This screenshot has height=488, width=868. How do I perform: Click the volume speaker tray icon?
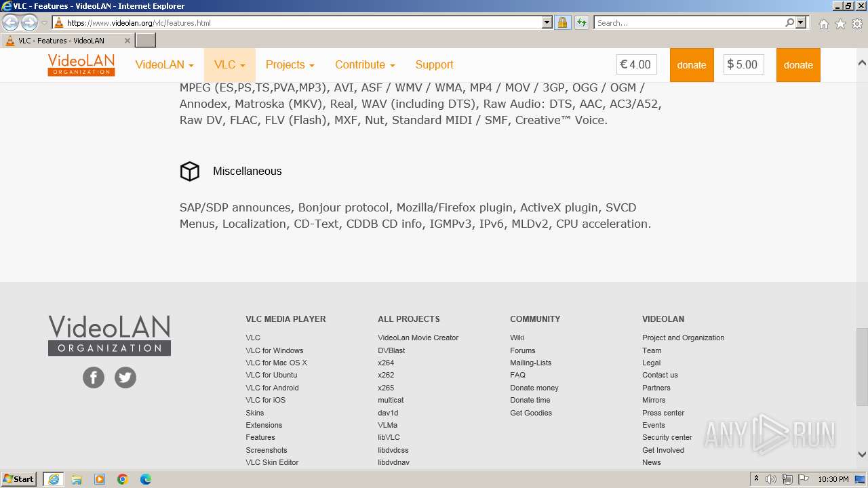pyautogui.click(x=771, y=479)
